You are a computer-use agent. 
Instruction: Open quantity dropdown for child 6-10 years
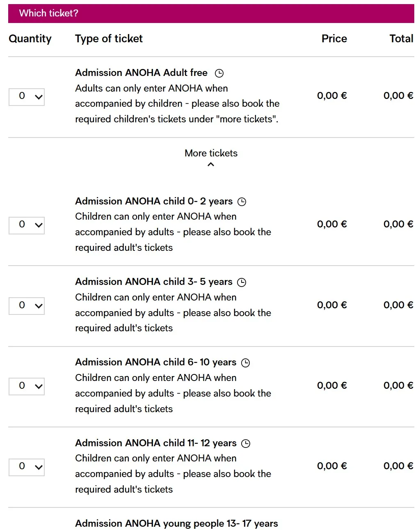tap(27, 386)
